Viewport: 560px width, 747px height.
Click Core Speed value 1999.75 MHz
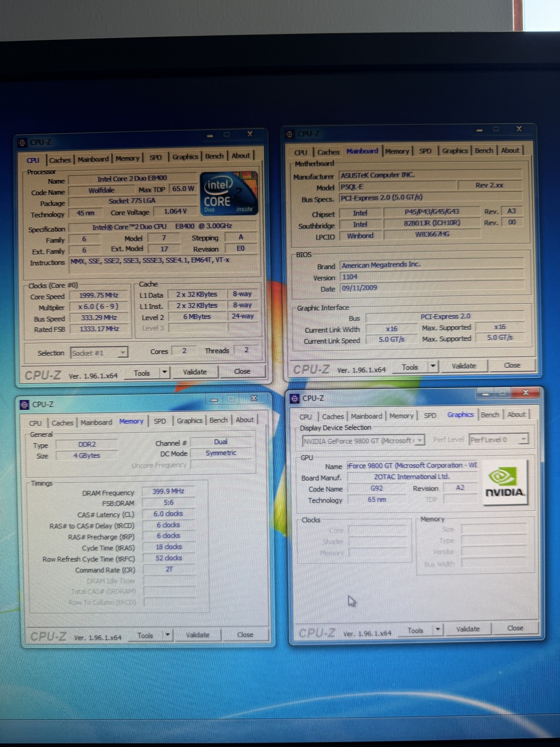[x=98, y=295]
